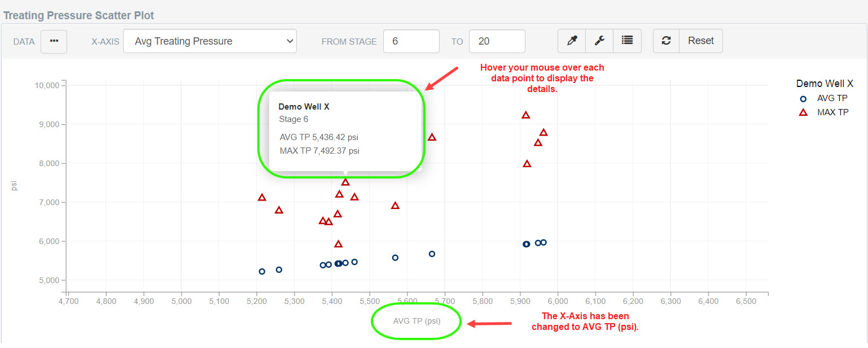
Task: Click the refresh arrows icon button
Action: click(x=667, y=41)
